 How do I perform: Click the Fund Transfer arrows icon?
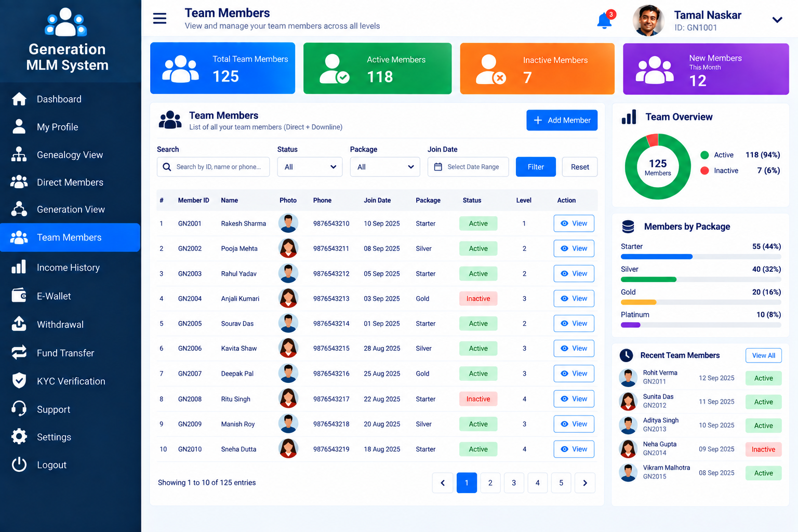pos(19,352)
